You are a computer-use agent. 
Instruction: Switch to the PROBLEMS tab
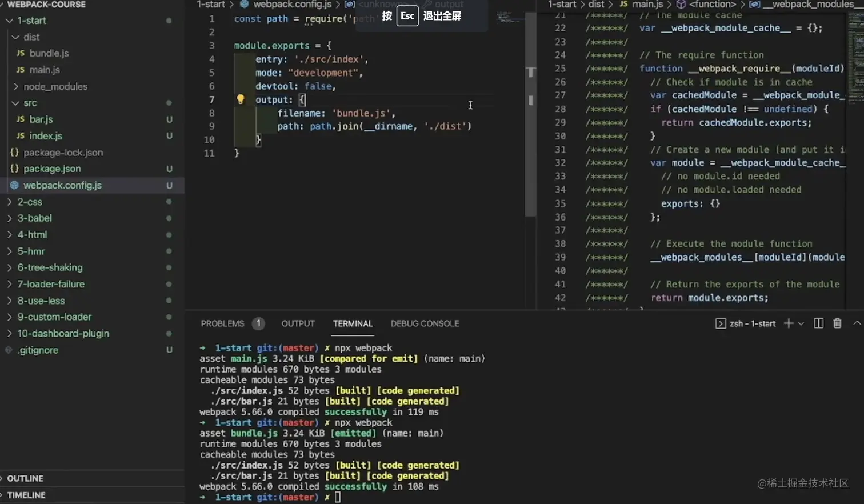[x=222, y=323]
